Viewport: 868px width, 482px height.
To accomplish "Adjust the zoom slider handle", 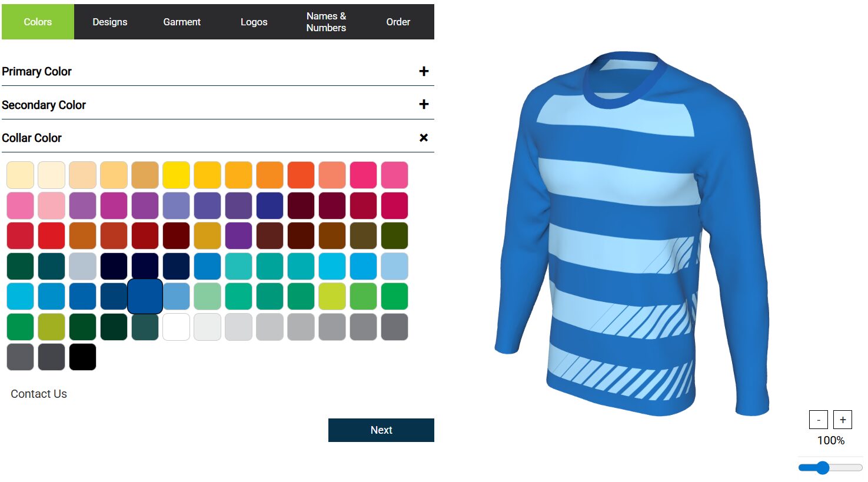I will click(823, 468).
